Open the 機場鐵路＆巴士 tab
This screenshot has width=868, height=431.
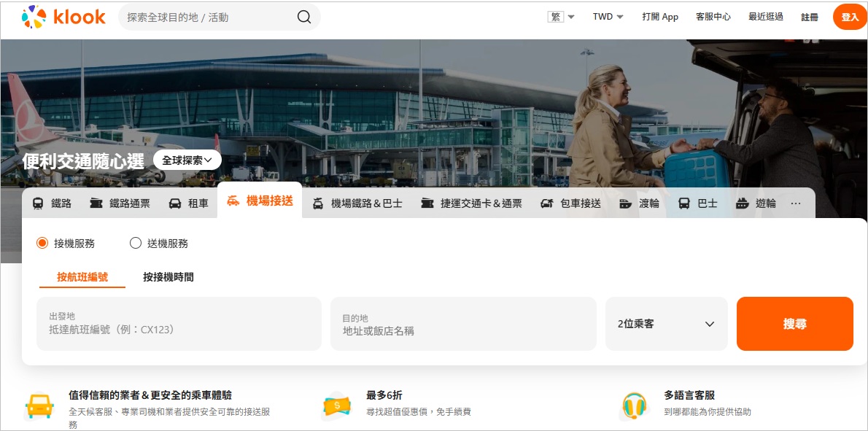357,203
